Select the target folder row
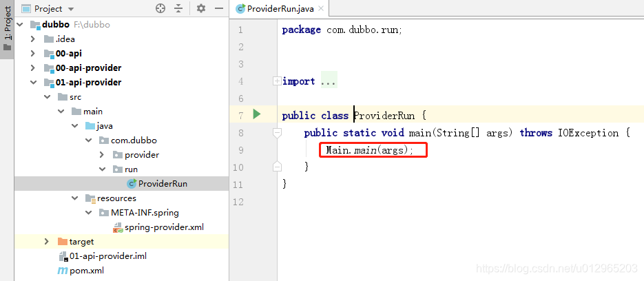Screen dimensions: 644x281 tap(122, 242)
